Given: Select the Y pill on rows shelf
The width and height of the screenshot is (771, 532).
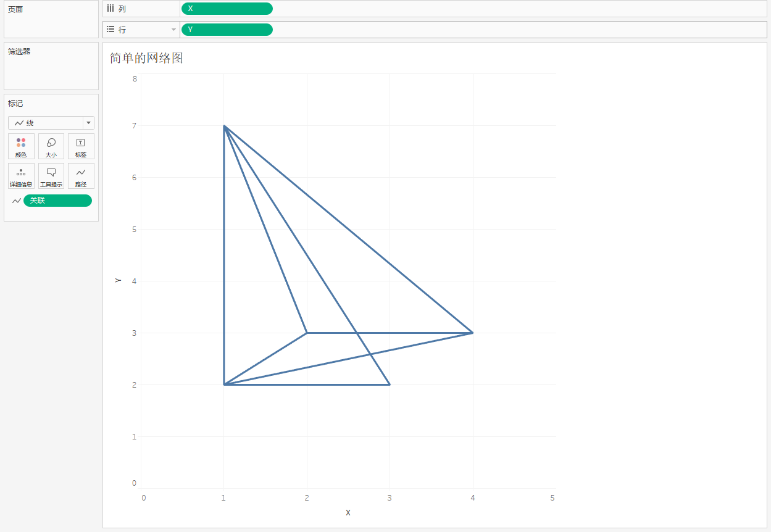Looking at the screenshot, I should point(227,30).
